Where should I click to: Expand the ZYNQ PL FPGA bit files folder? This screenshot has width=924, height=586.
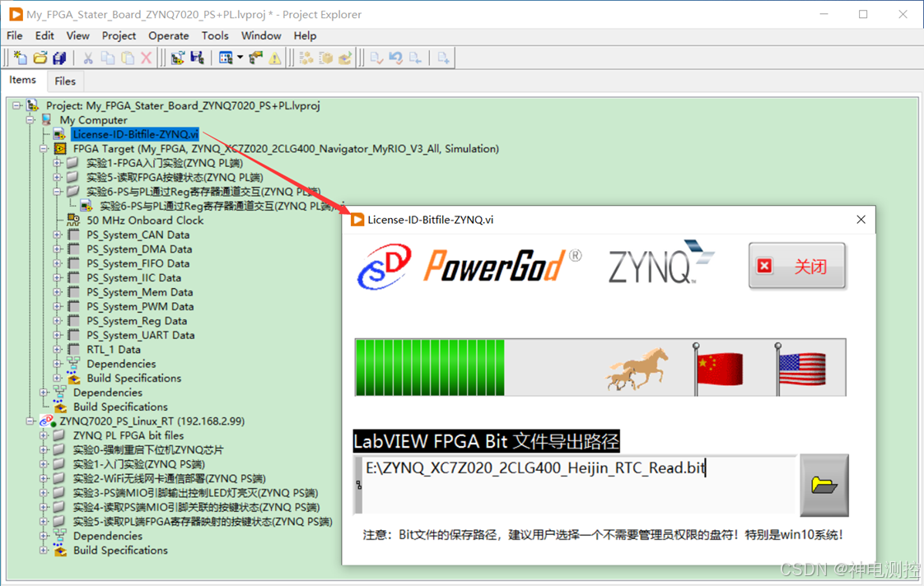(x=44, y=435)
